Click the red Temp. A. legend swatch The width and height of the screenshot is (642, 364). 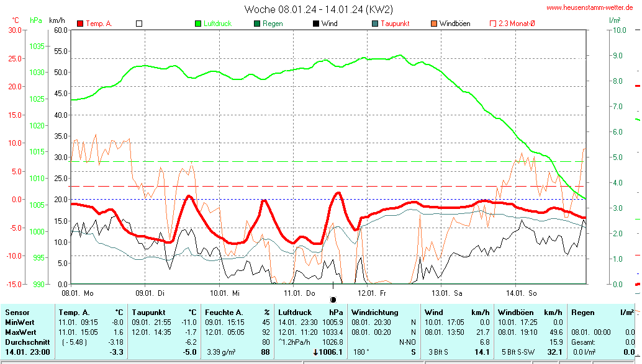(x=80, y=24)
